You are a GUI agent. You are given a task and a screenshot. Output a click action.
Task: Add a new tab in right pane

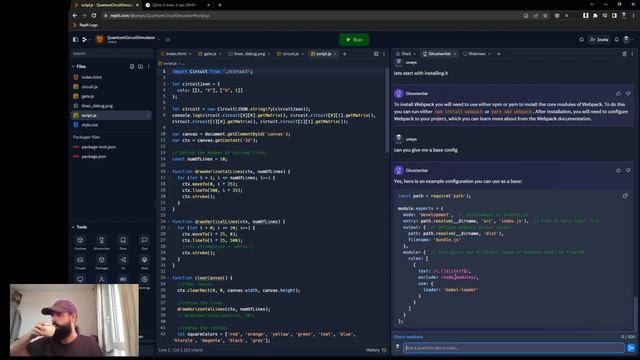pyautogui.click(x=498, y=54)
